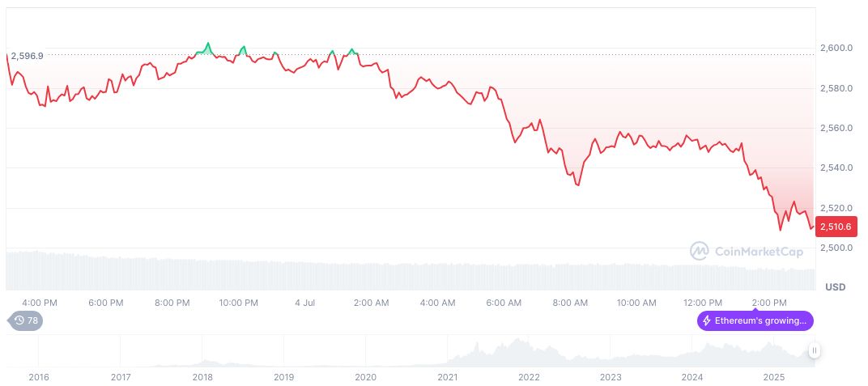Click the red 2,510.6 current price label

[835, 227]
